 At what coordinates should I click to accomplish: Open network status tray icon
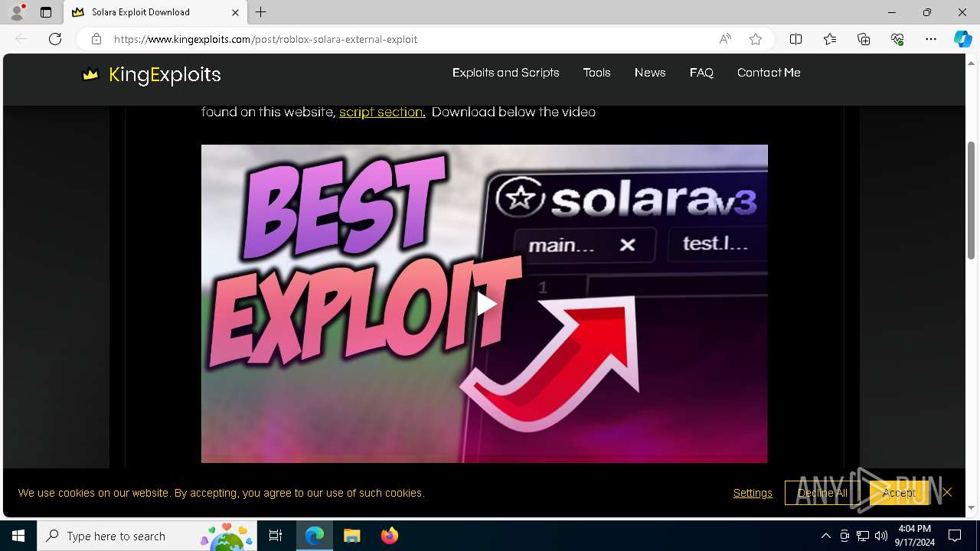click(x=863, y=536)
